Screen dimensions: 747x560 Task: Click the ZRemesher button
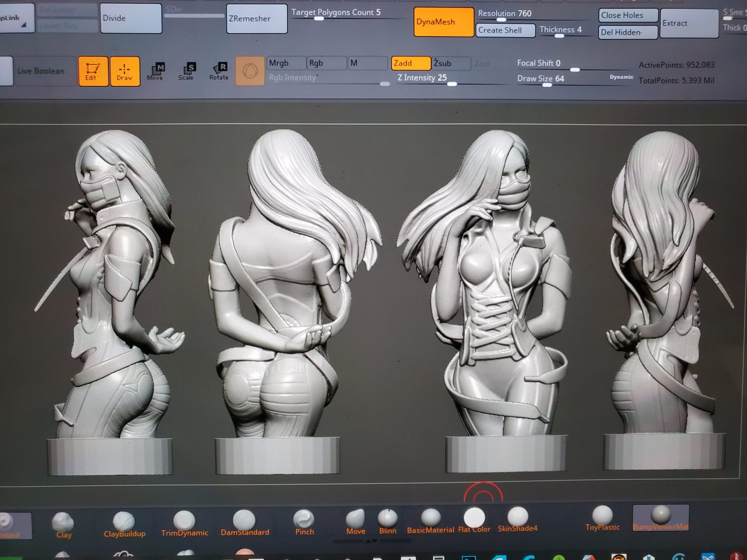coord(256,19)
